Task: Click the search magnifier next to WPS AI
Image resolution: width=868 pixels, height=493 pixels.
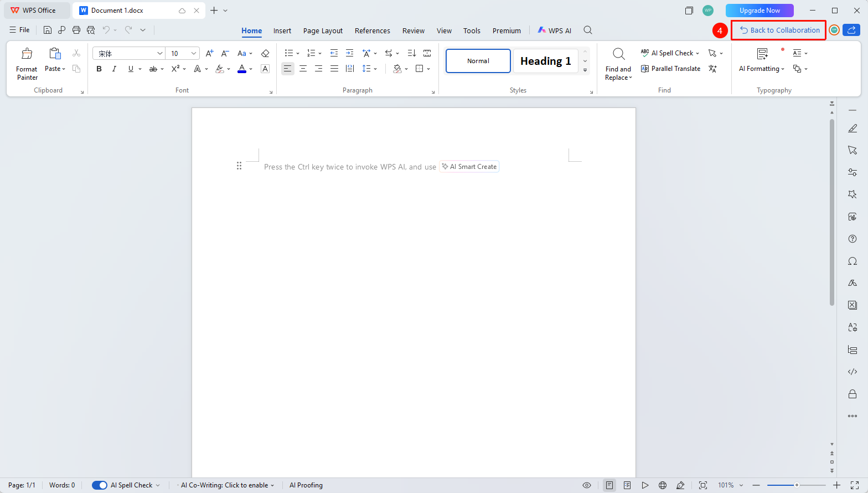Action: (x=588, y=30)
